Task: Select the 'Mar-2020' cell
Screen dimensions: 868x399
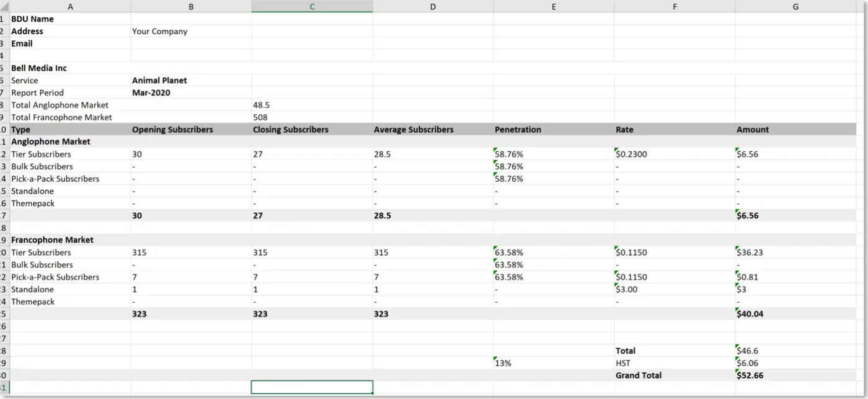Action: [x=191, y=92]
